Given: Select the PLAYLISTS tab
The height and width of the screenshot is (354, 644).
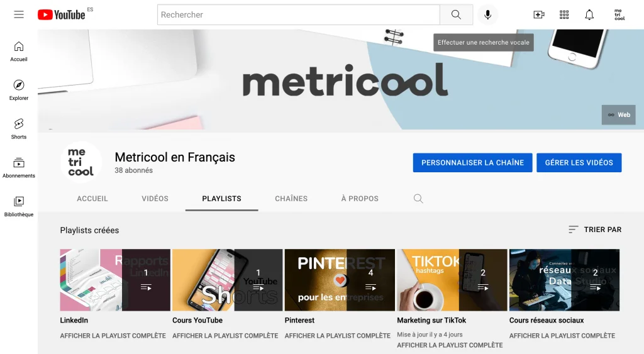Looking at the screenshot, I should 222,199.
